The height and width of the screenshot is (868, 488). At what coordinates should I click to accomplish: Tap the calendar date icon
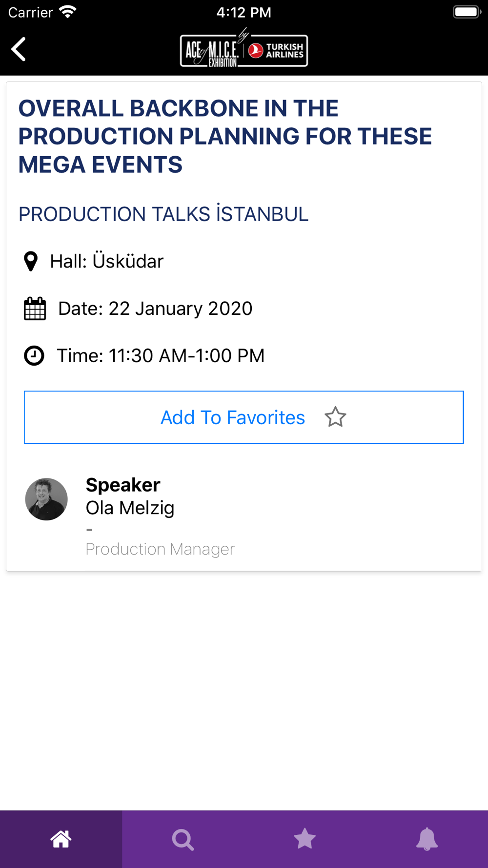pyautogui.click(x=35, y=309)
